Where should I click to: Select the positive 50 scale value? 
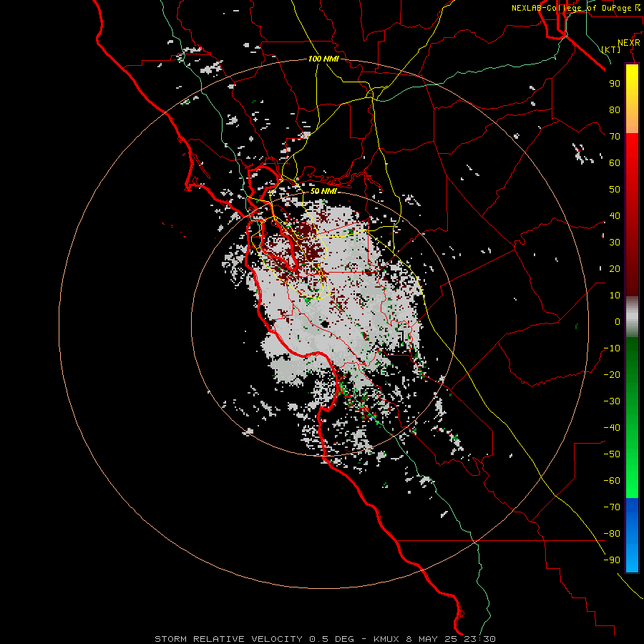pos(615,190)
